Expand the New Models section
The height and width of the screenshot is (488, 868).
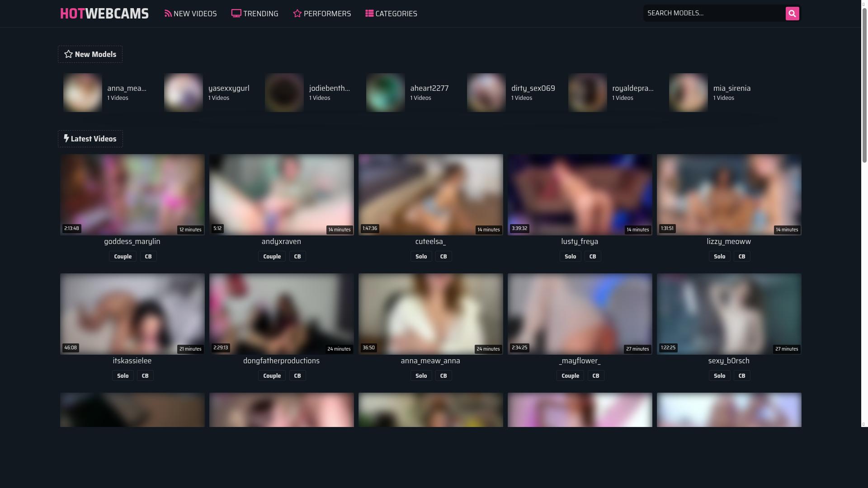tap(90, 54)
